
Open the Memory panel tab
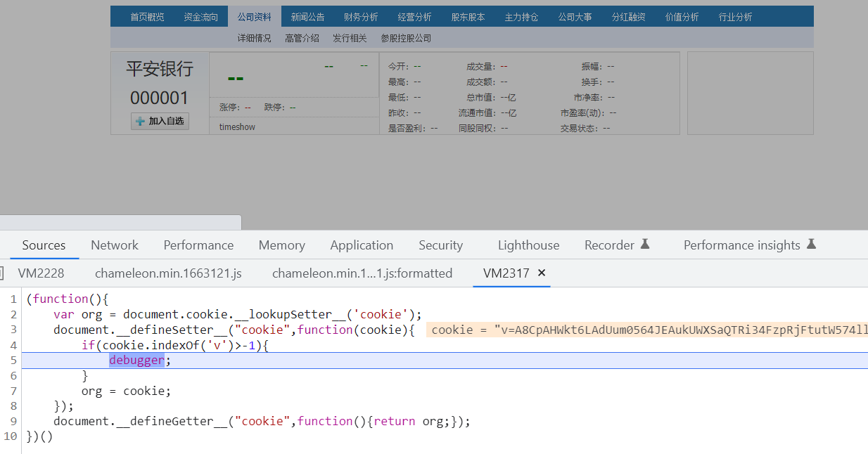click(x=281, y=245)
